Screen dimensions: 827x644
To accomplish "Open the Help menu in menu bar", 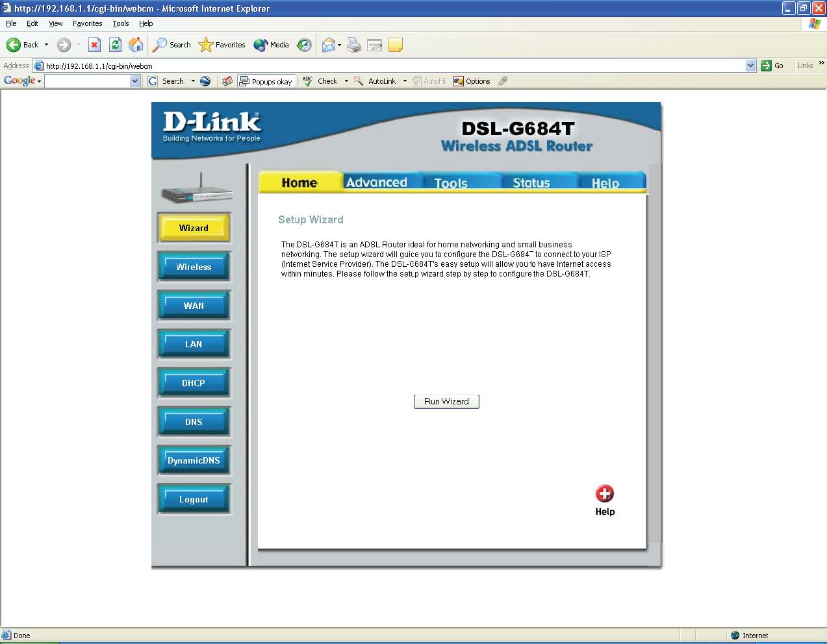I will [146, 23].
